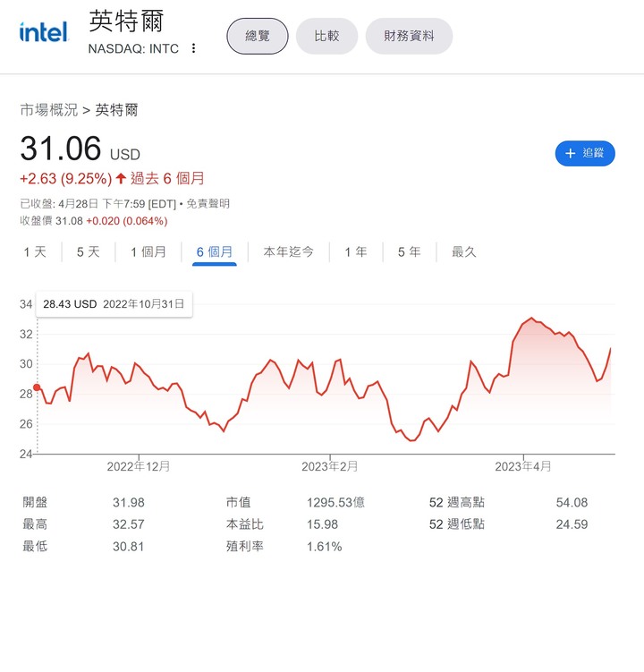Screen dimensions: 644x672
Task: Click the Intel logo
Action: point(44,32)
